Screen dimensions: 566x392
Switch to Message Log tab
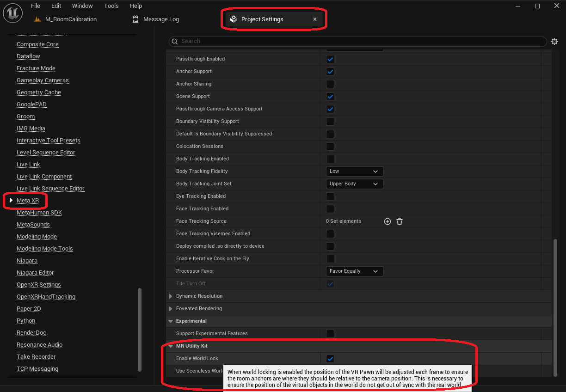point(161,19)
